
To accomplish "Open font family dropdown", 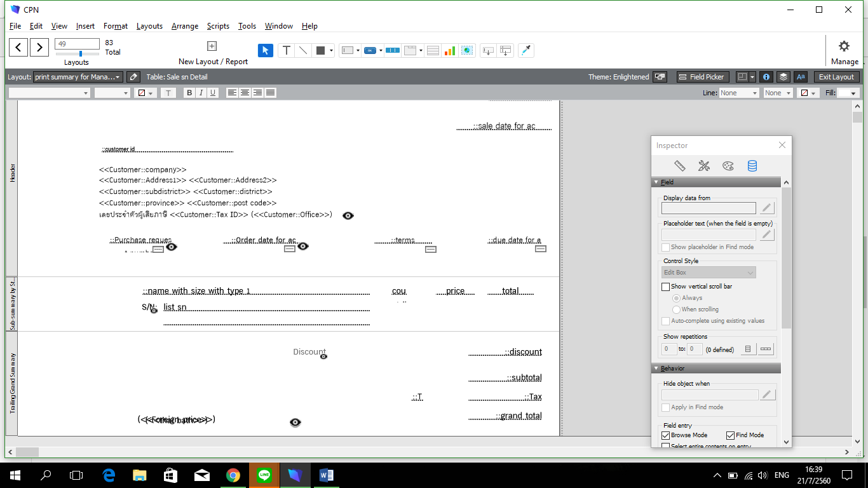I will (50, 93).
